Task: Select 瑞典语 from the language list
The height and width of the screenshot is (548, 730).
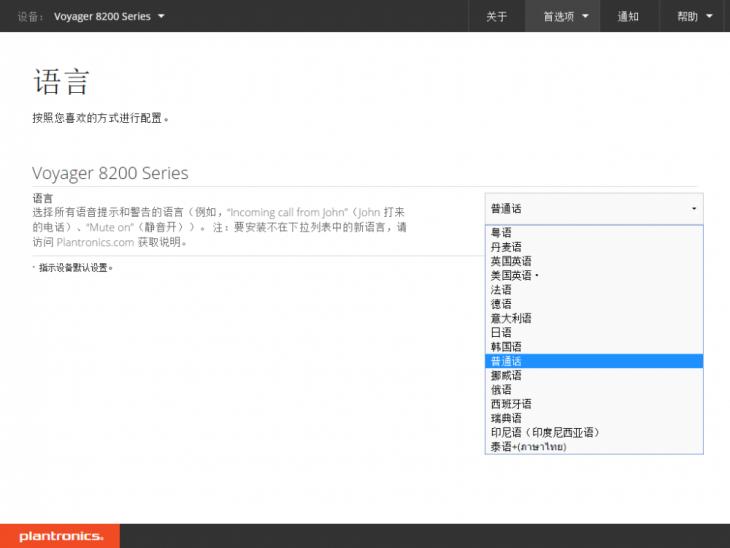Action: tap(594, 418)
